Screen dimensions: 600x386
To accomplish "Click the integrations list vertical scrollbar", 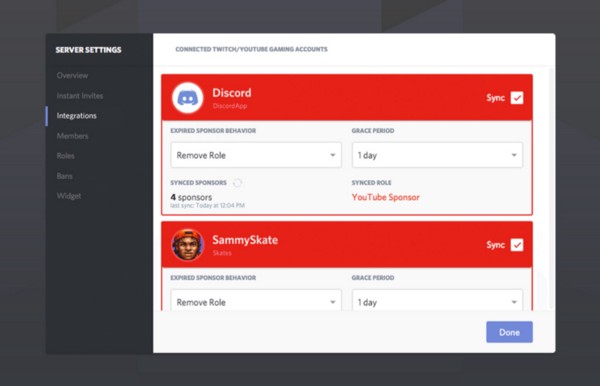I will (x=550, y=188).
